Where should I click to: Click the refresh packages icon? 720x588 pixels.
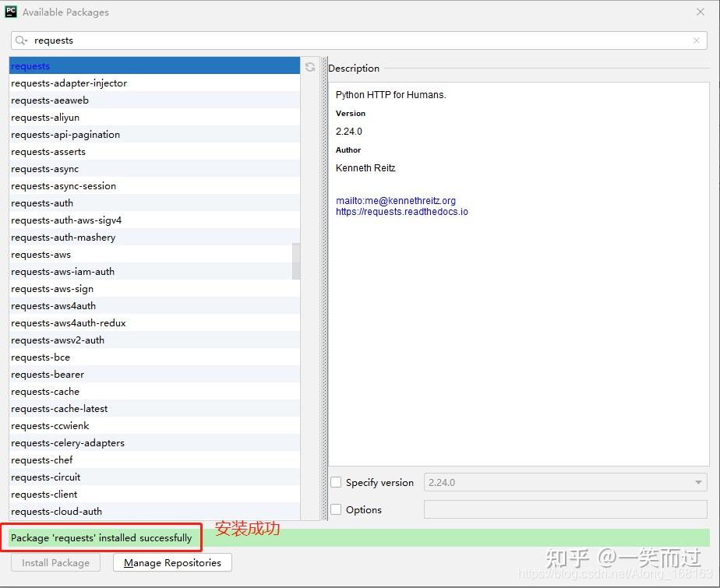pos(310,67)
